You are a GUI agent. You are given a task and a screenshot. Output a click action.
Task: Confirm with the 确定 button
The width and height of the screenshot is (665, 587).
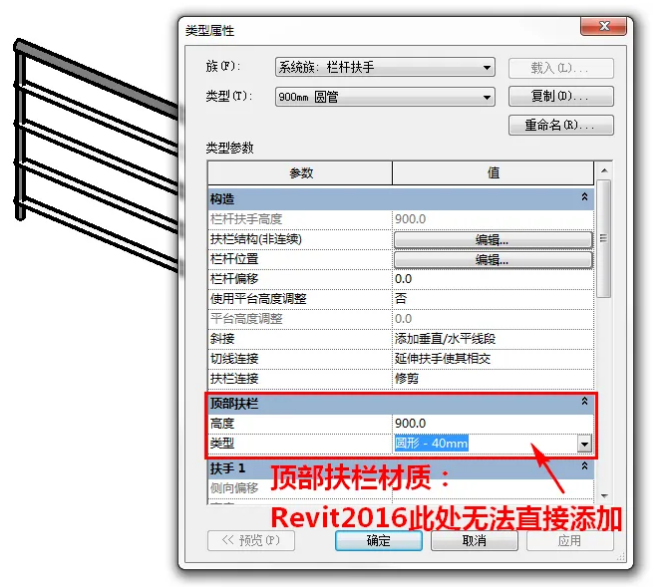(x=378, y=541)
